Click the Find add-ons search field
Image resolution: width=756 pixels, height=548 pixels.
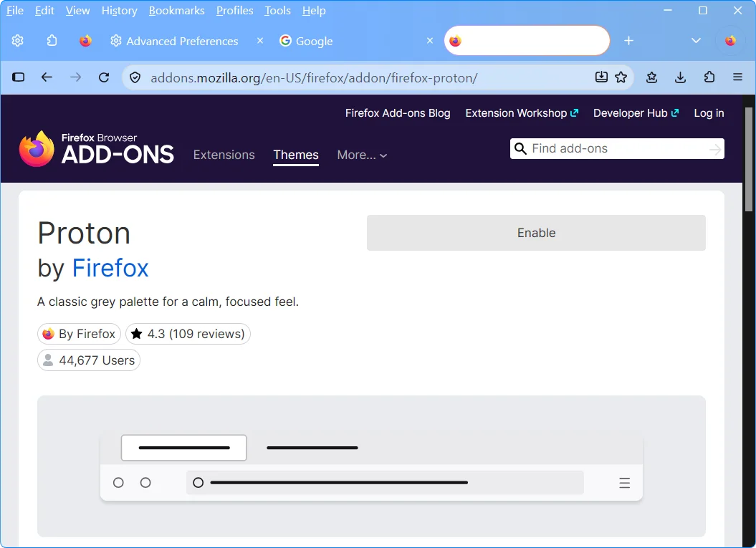pyautogui.click(x=617, y=149)
